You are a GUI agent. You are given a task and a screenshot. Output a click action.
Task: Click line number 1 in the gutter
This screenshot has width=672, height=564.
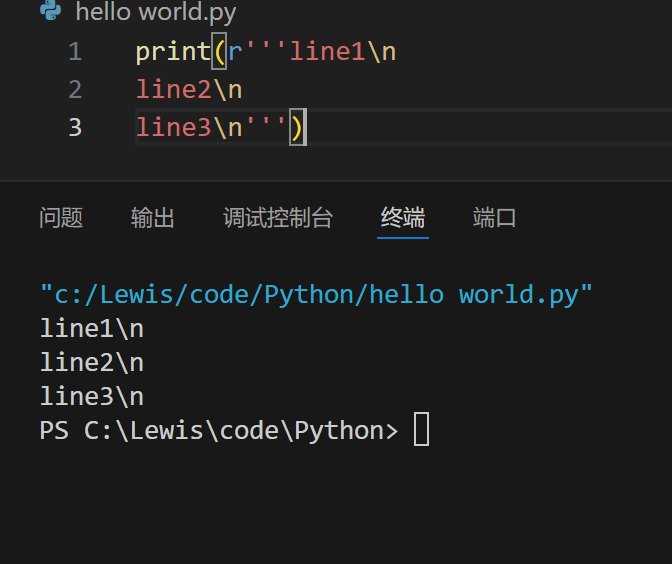pos(75,52)
